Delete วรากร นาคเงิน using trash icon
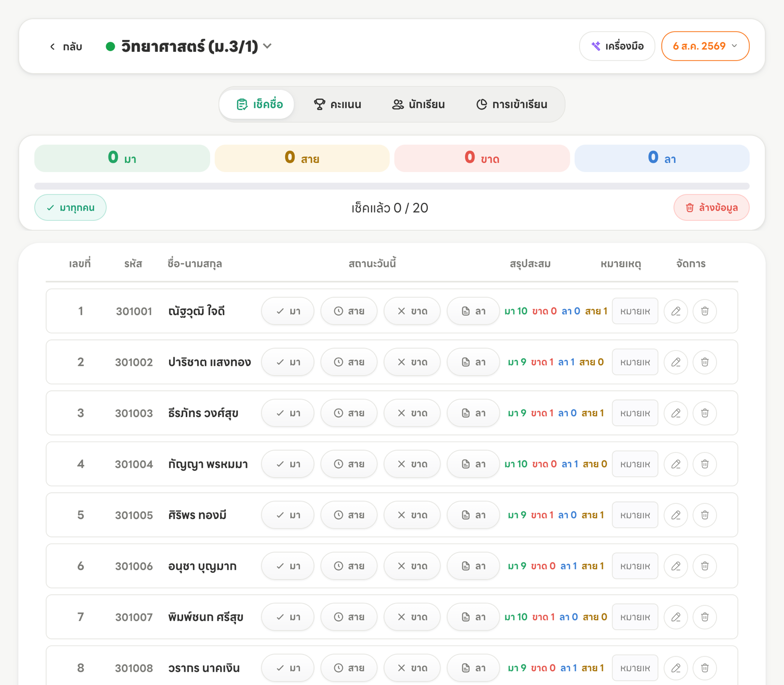 (x=705, y=668)
